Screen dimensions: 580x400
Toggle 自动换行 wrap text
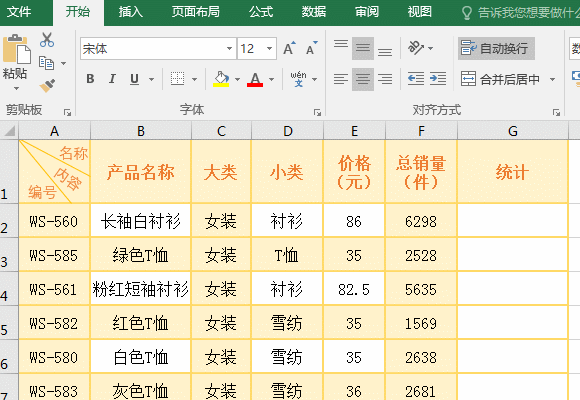click(496, 48)
